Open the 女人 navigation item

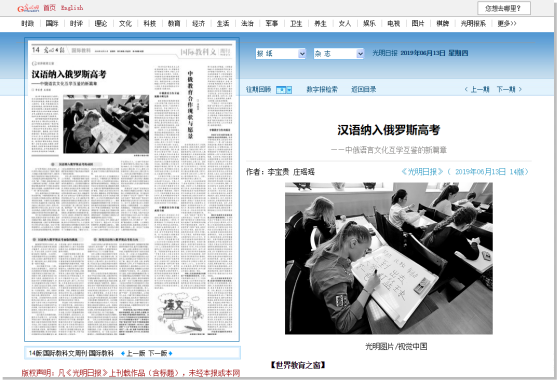tap(345, 23)
